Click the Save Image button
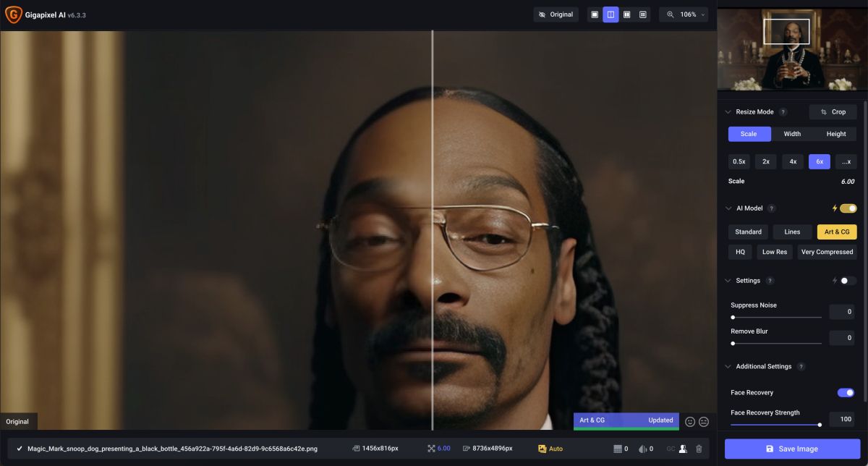 click(792, 449)
